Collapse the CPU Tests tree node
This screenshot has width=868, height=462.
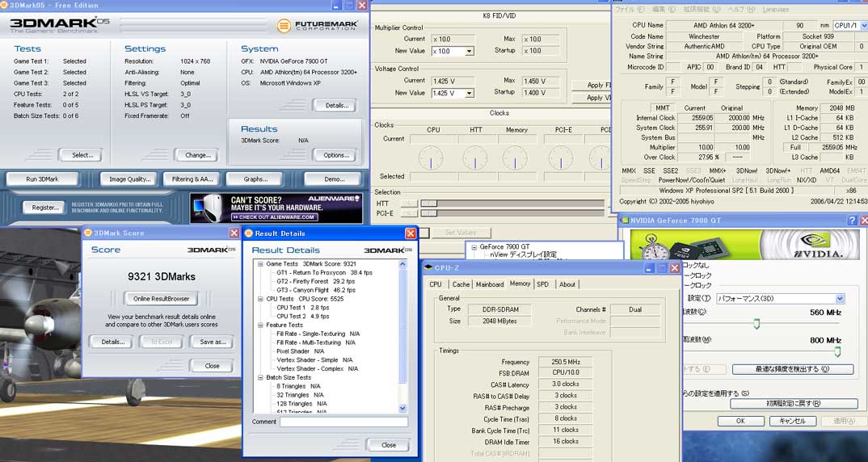[x=261, y=299]
